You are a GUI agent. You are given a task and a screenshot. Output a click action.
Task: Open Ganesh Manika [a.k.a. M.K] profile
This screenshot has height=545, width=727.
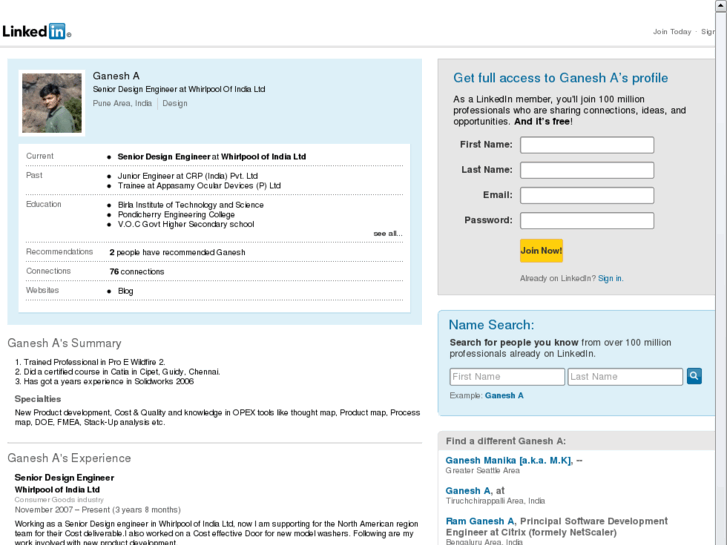pyautogui.click(x=508, y=460)
